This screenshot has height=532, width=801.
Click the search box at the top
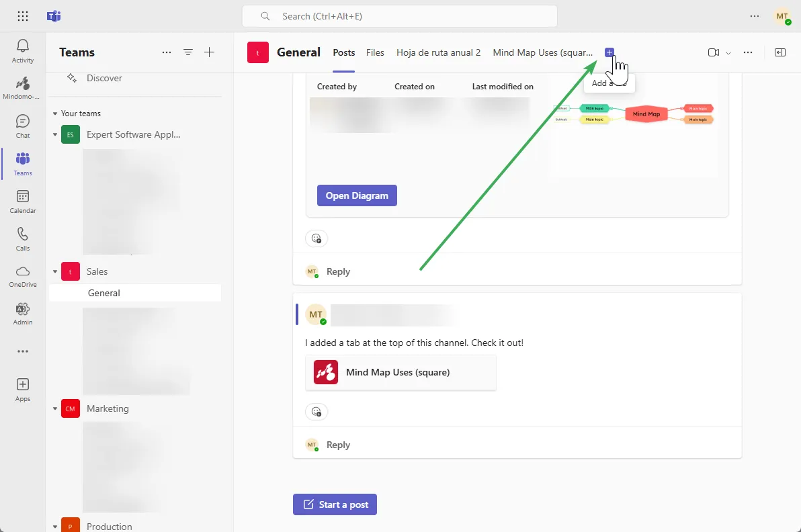point(399,16)
